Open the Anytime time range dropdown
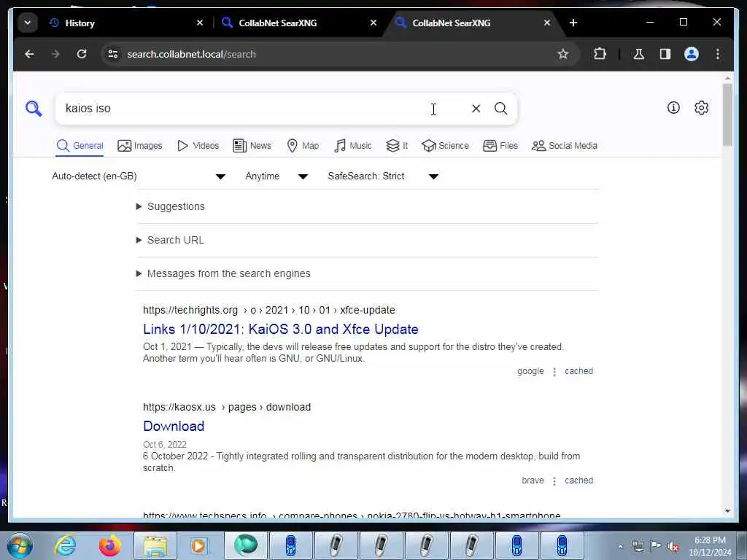747x560 pixels. point(276,176)
